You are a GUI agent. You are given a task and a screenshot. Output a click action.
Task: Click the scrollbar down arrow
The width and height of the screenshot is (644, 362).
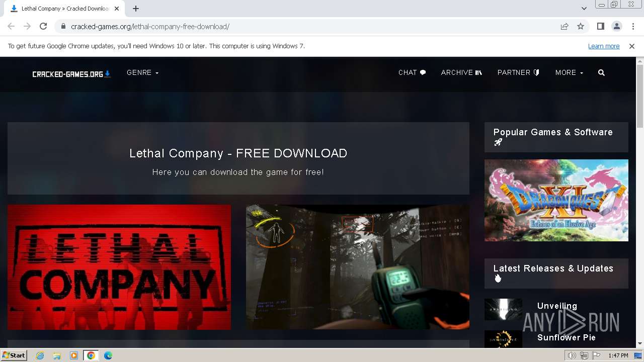tap(640, 344)
